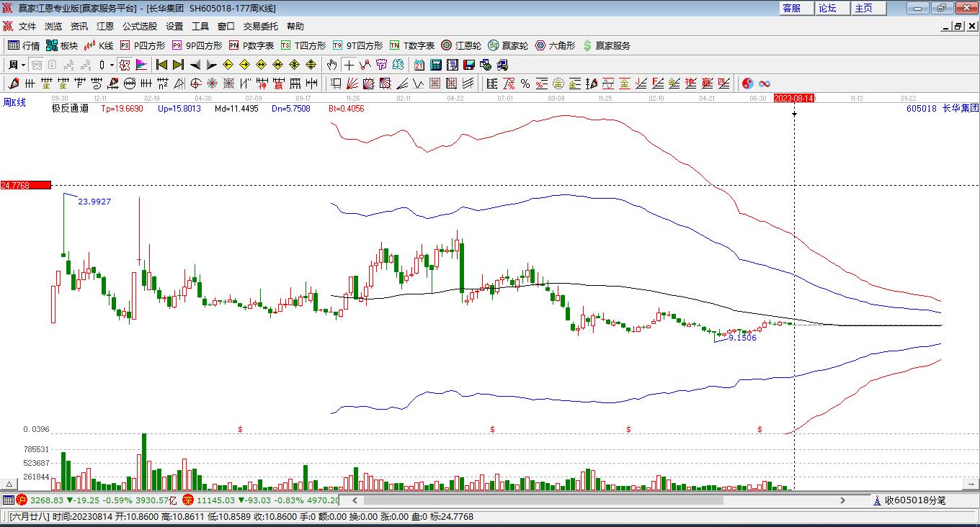Open the 文件 menu
This screenshot has height=527, width=980.
27,26
